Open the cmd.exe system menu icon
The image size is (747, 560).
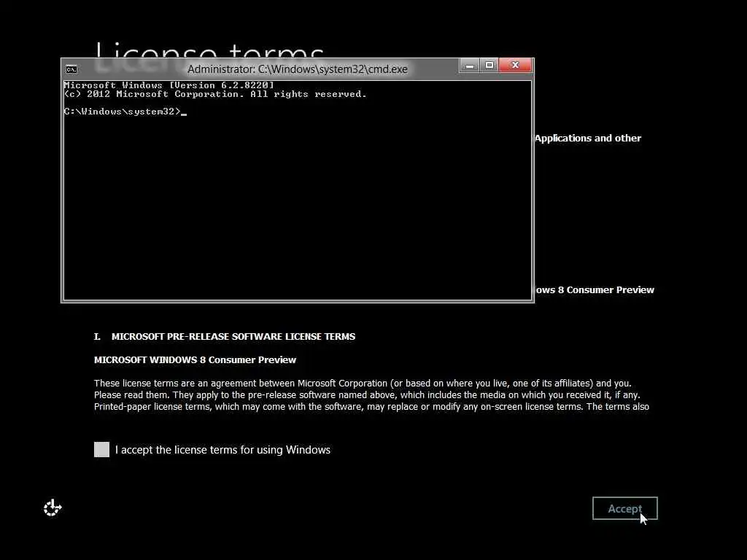[71, 69]
